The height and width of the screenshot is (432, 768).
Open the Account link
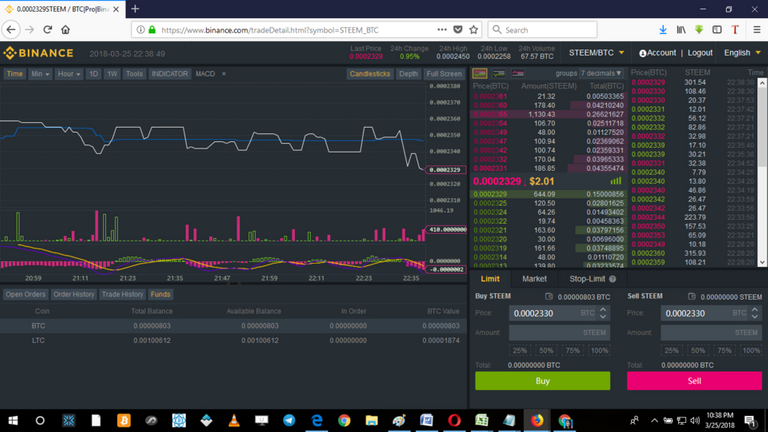coord(662,53)
